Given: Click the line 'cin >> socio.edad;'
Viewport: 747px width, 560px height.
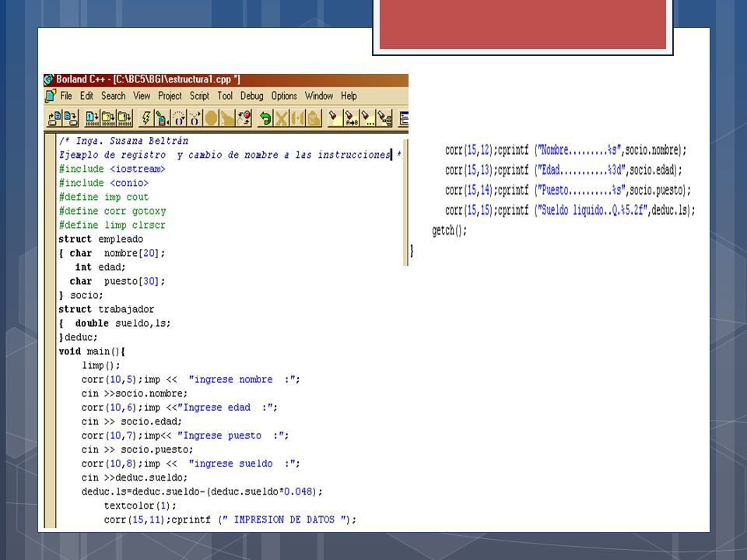Looking at the screenshot, I should coord(132,422).
